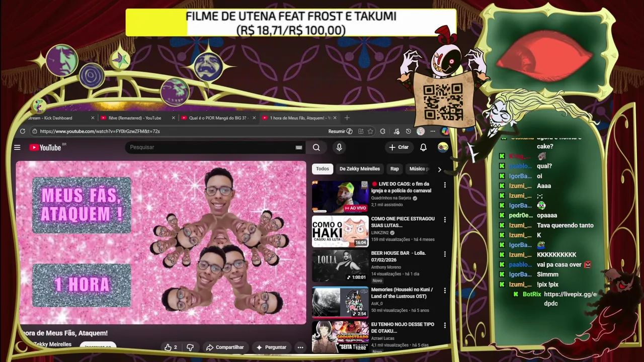644x362 pixels.
Task: Close the 1 hora de Meus Fãs tab
Action: pyautogui.click(x=336, y=118)
